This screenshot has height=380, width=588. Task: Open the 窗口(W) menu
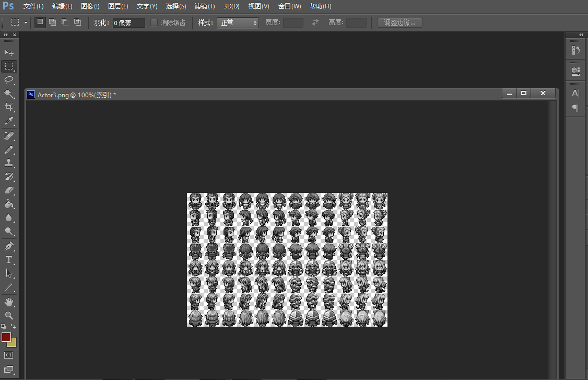pyautogui.click(x=289, y=6)
